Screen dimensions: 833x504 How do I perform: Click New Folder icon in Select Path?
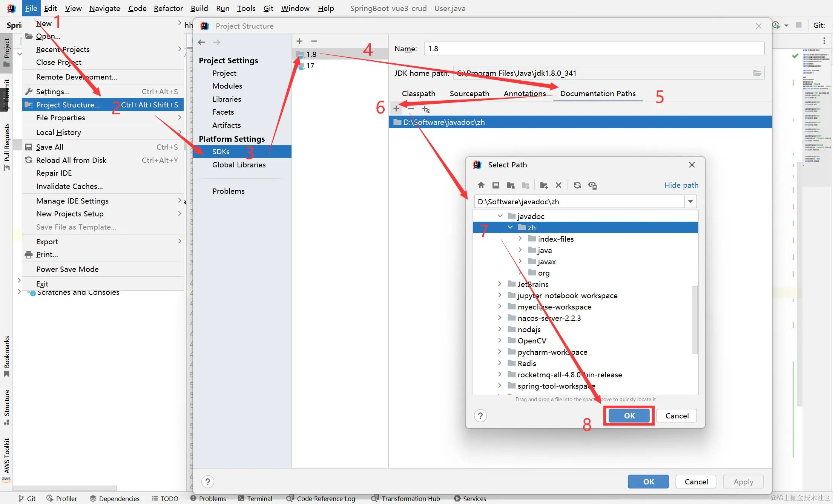[544, 185]
